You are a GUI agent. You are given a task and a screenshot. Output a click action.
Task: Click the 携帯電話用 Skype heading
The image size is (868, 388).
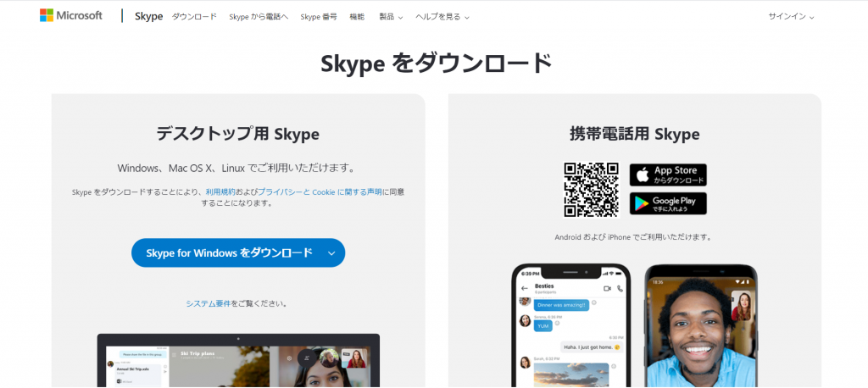pos(634,133)
